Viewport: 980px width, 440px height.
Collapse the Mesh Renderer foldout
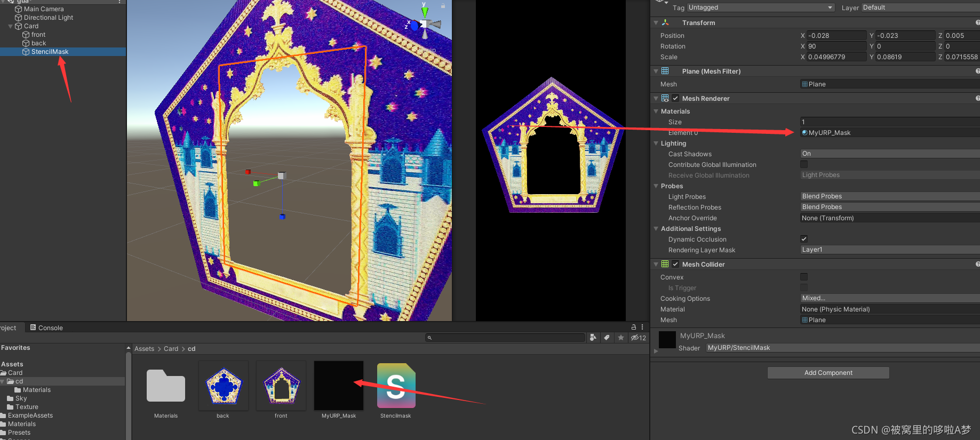point(656,99)
